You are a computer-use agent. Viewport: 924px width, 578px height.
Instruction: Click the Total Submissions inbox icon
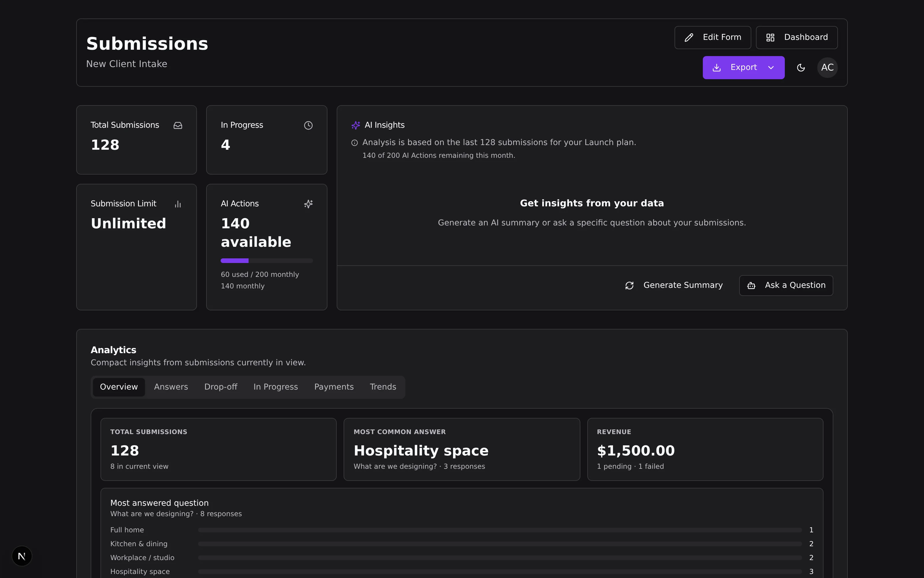178,125
